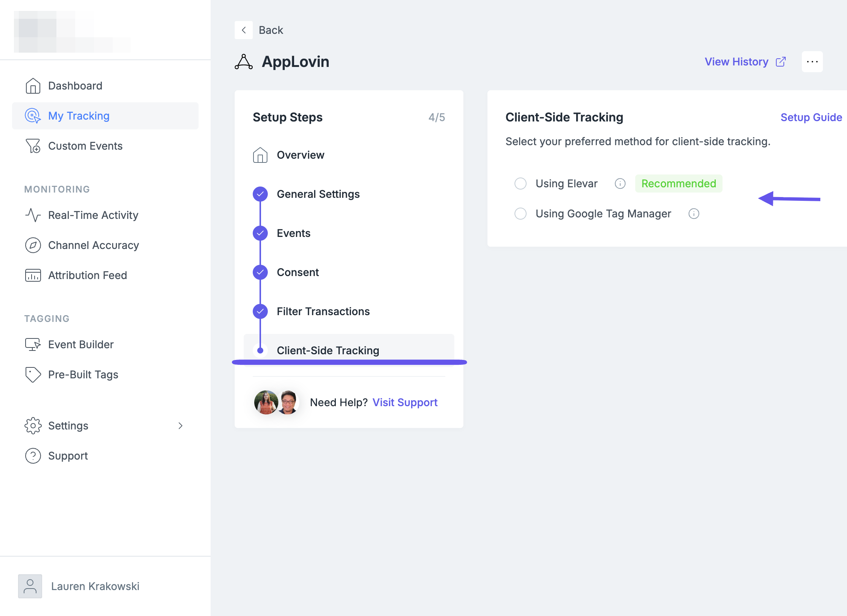Open Attribution Feed in the sidebar
This screenshot has height=616, width=847.
click(105, 275)
